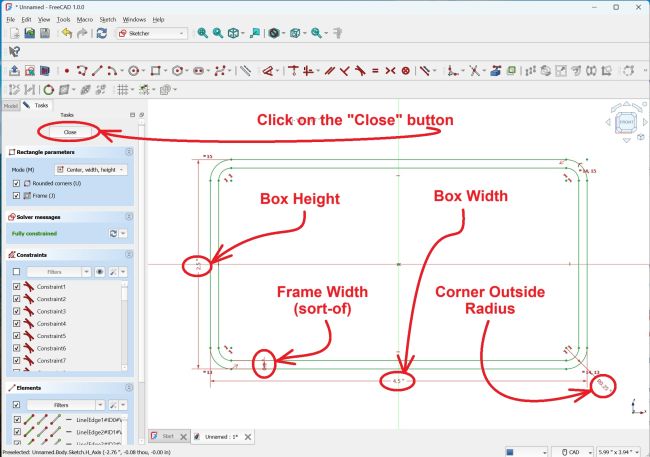This screenshot has height=457, width=650.
Task: Click the What's This help cursor icon
Action: 15,52
